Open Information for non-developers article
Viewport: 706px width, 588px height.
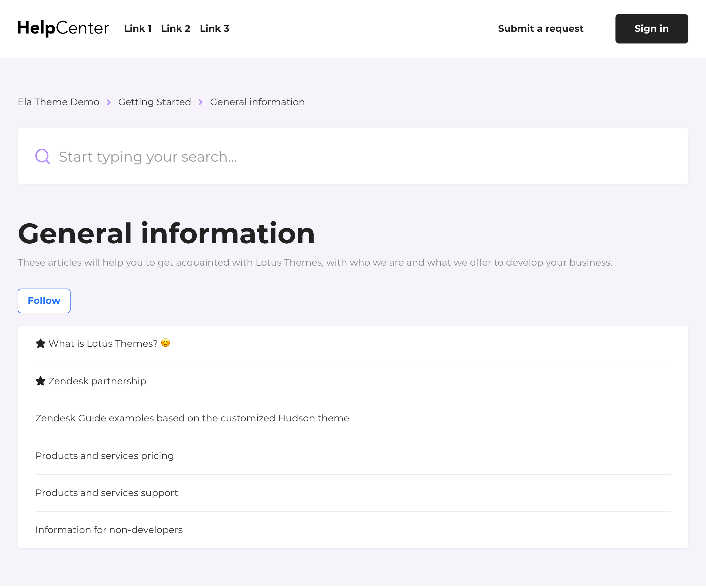click(x=109, y=530)
